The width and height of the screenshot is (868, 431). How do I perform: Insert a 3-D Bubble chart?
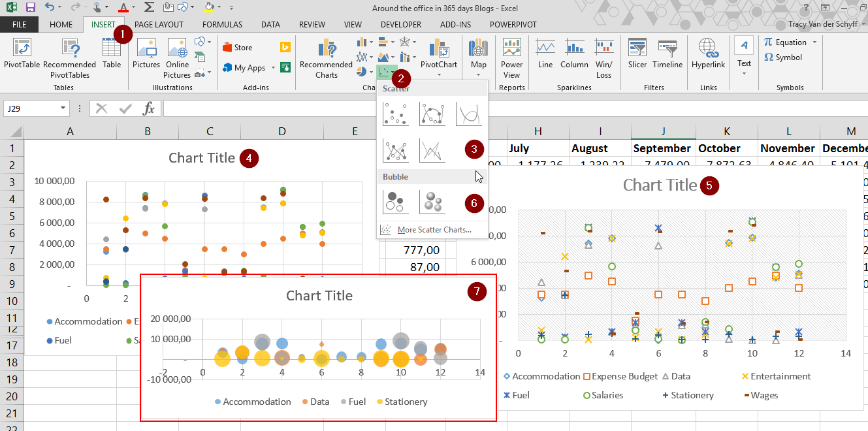pyautogui.click(x=432, y=202)
